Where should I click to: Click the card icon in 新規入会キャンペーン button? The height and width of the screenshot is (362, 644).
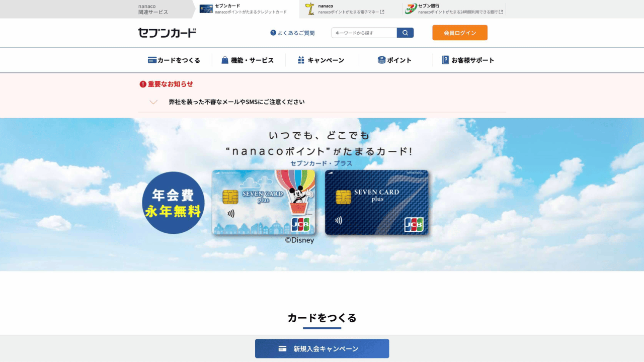[x=282, y=348]
